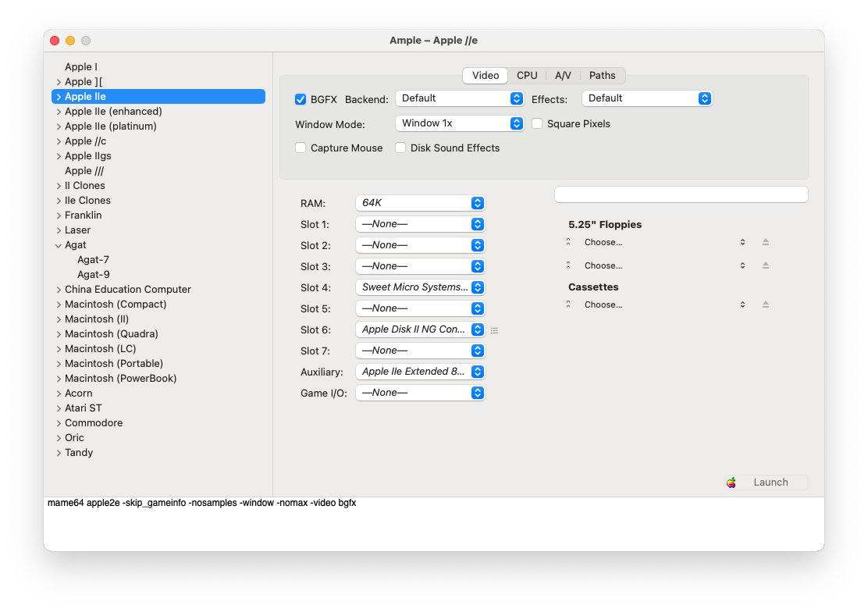Disable the BGFX checkbox
This screenshot has width=868, height=609.
[x=301, y=99]
